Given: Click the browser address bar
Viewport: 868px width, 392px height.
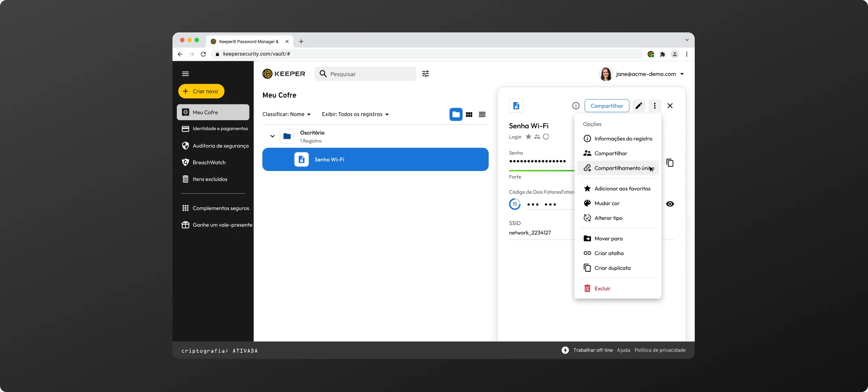Looking at the screenshot, I should pyautogui.click(x=427, y=54).
